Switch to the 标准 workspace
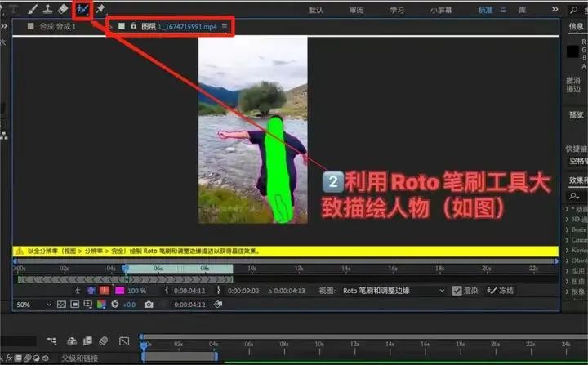This screenshot has width=588, height=365. click(x=485, y=11)
